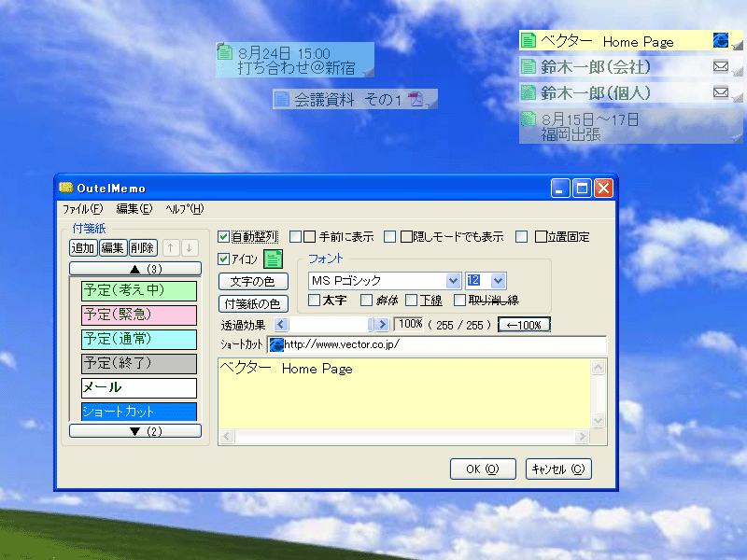The width and height of the screenshot is (747, 560).
Task: Uncheck the アイコン checkbox
Action: click(x=223, y=259)
